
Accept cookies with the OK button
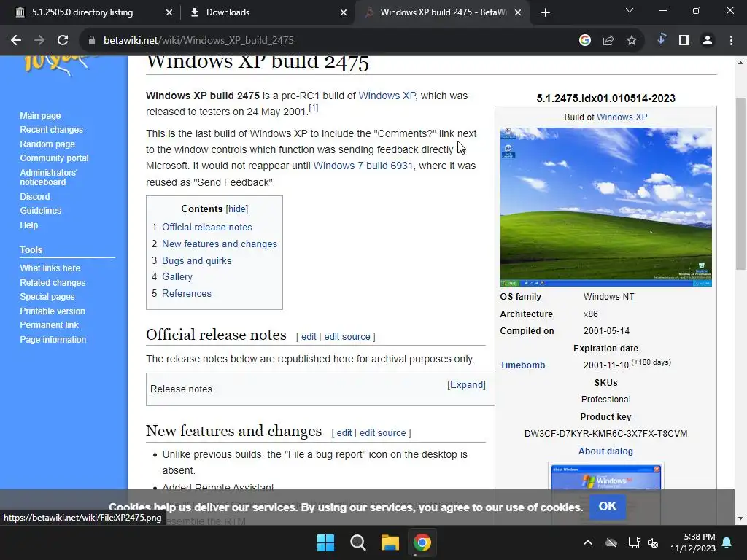coord(608,506)
